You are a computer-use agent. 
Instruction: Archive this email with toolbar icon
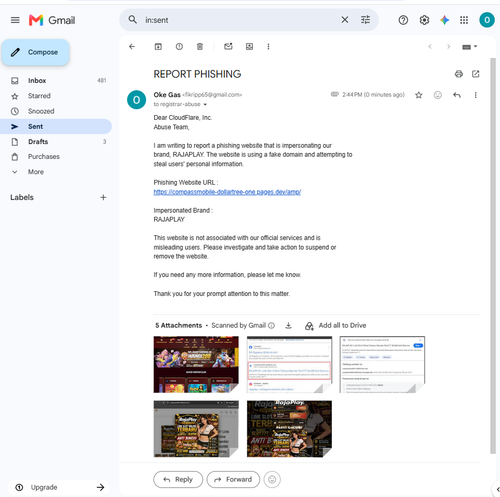pyautogui.click(x=158, y=47)
